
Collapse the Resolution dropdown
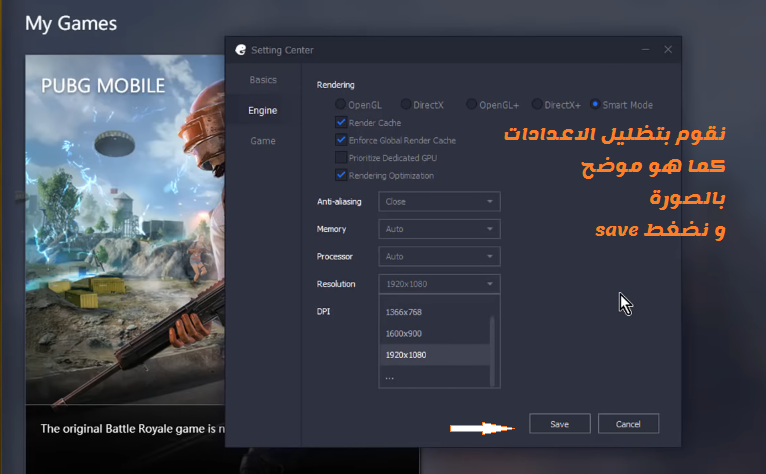[439, 284]
